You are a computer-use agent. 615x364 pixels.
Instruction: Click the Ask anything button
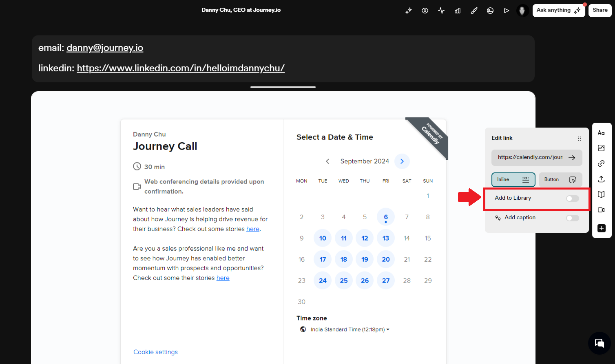(x=559, y=10)
